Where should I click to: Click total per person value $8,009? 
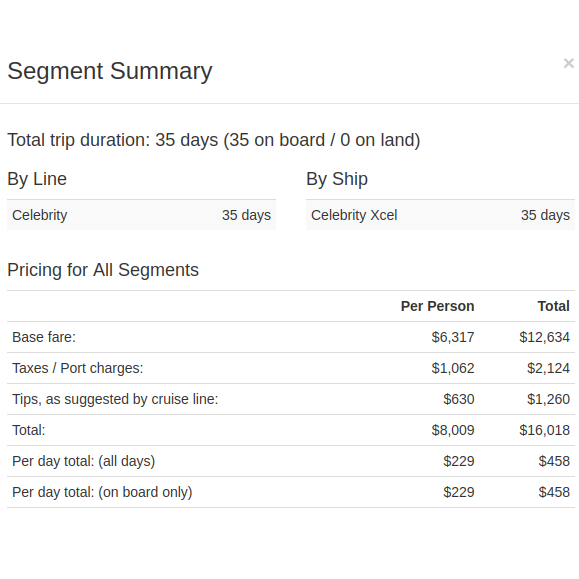(x=453, y=430)
